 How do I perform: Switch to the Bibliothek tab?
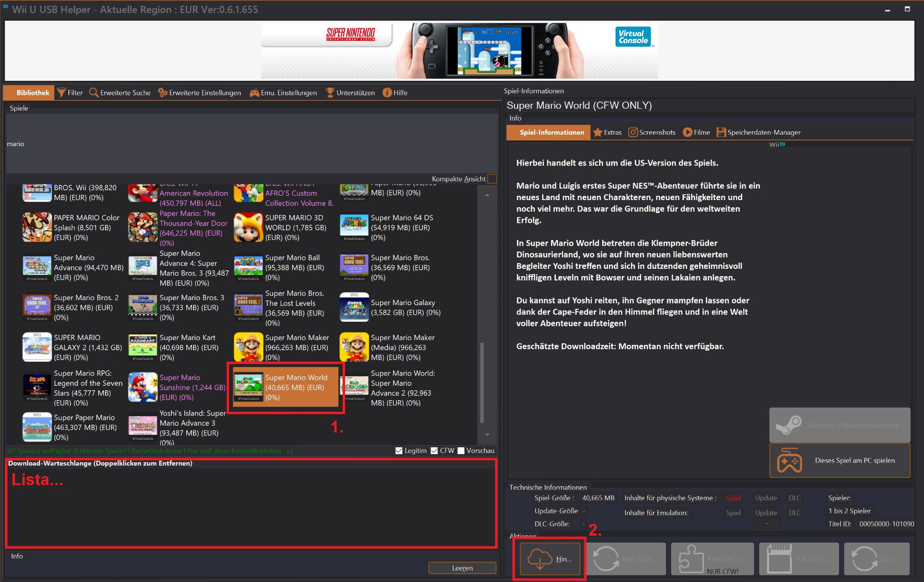tap(29, 93)
